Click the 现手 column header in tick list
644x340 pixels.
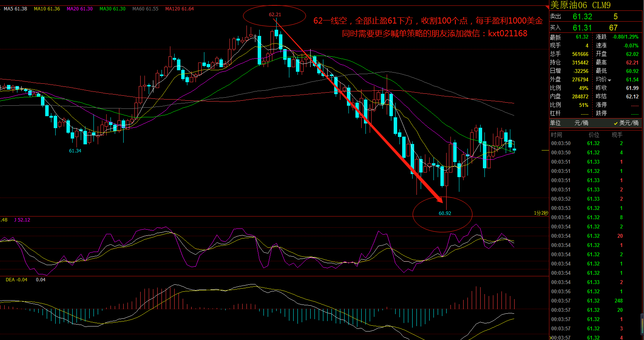pyautogui.click(x=617, y=135)
